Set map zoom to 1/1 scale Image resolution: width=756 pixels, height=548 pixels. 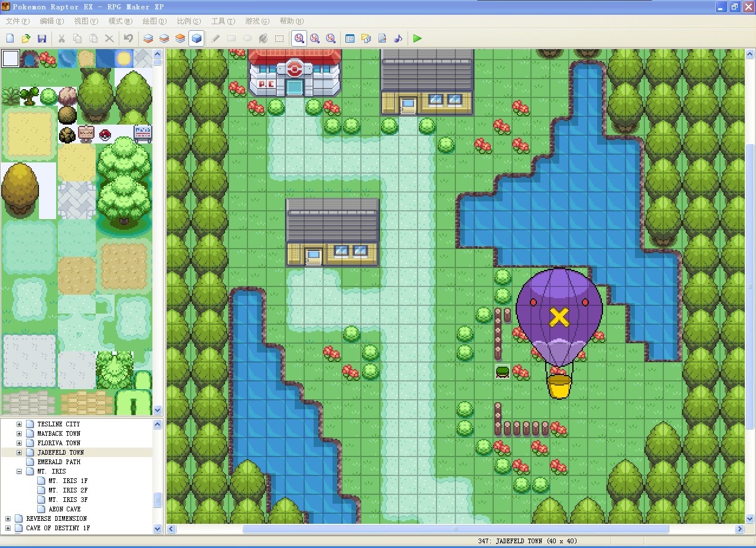[299, 38]
